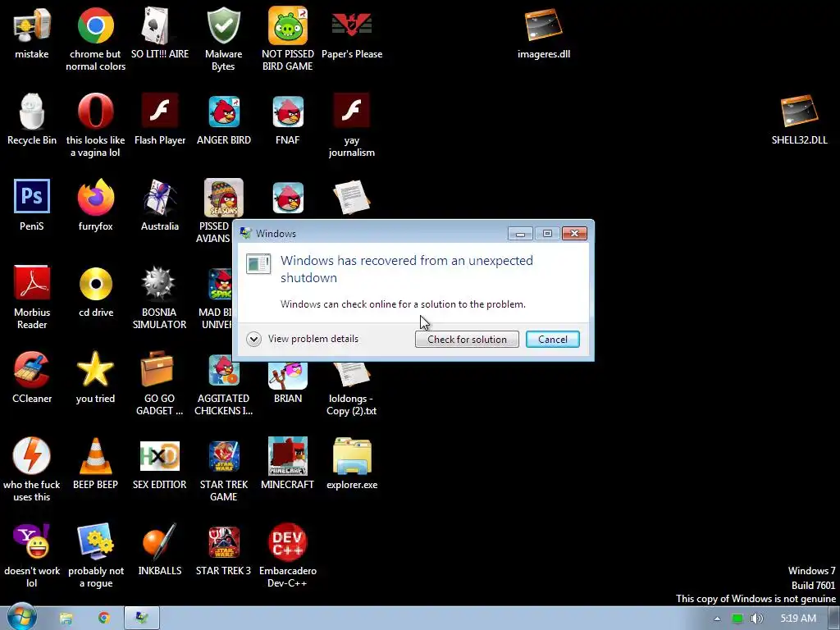This screenshot has width=840, height=630.
Task: Select the Opera icon labeled 'this looks like'
Action: pos(95,112)
